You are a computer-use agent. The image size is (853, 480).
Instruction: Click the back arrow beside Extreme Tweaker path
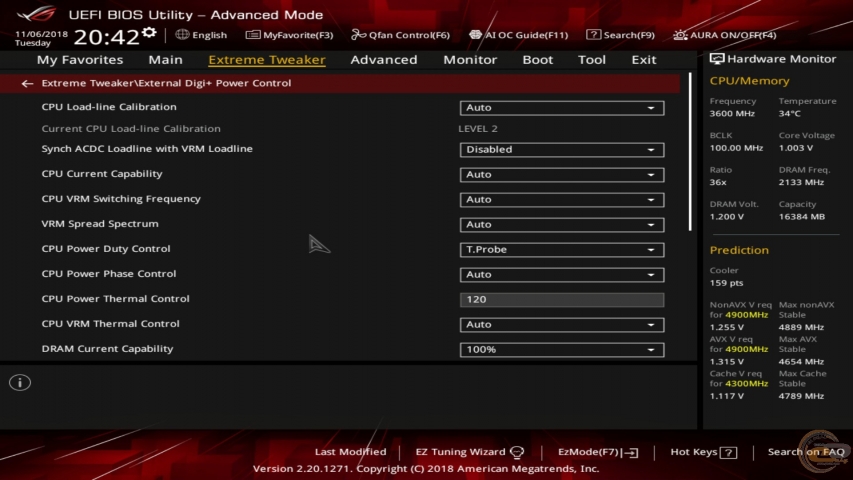point(27,83)
